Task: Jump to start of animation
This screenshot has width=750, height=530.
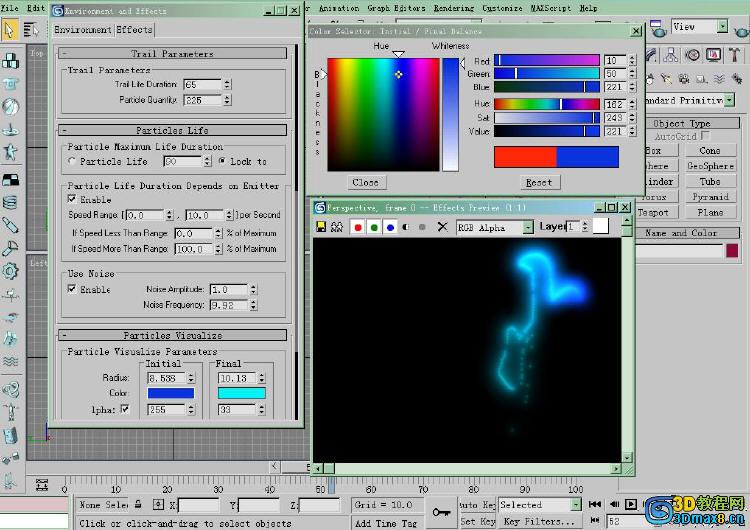Action: [595, 504]
